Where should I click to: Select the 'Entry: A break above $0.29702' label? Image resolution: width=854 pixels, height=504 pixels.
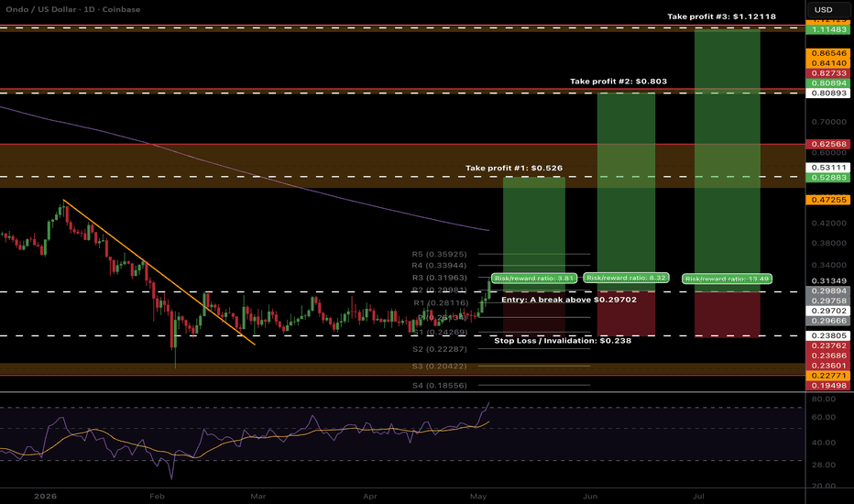click(x=569, y=300)
